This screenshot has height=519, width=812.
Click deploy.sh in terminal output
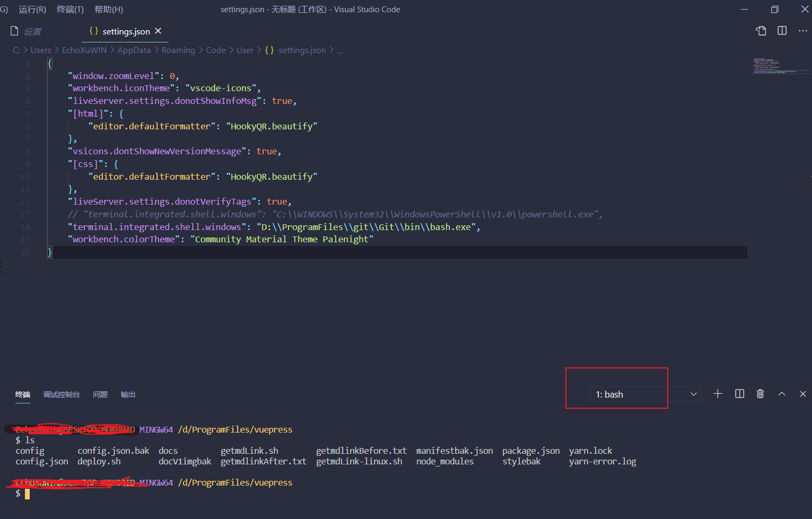[99, 462]
